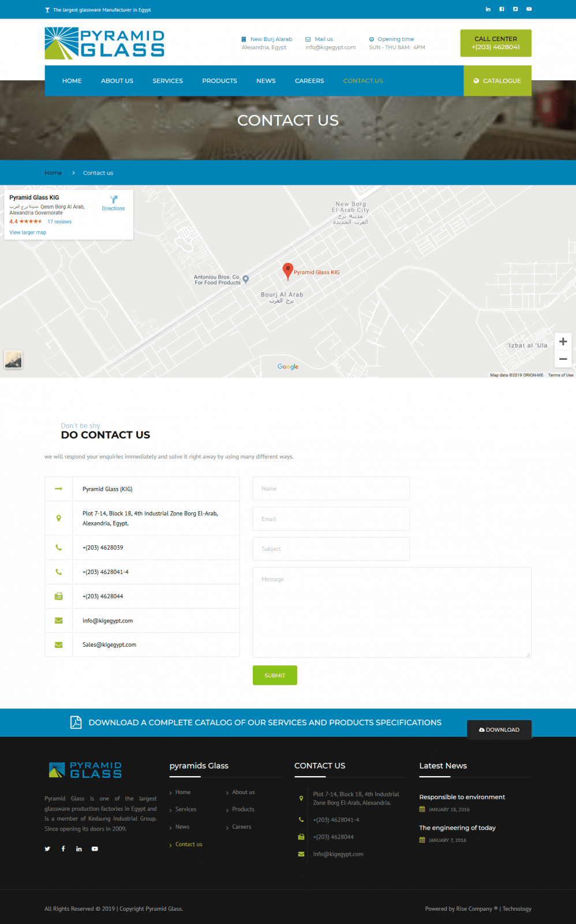Click the calendar icon beside January 7, 2016
This screenshot has height=924, width=576.
(x=422, y=840)
